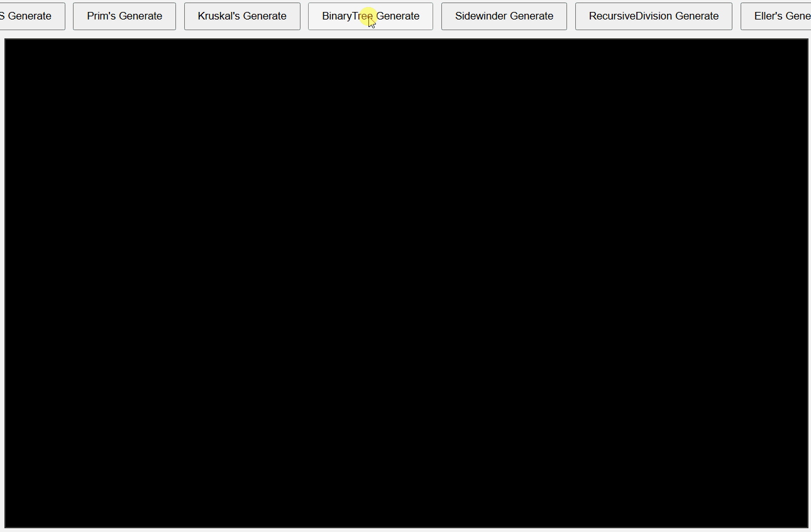Click the Eller's Generate button
The height and width of the screenshot is (532, 811).
776,16
